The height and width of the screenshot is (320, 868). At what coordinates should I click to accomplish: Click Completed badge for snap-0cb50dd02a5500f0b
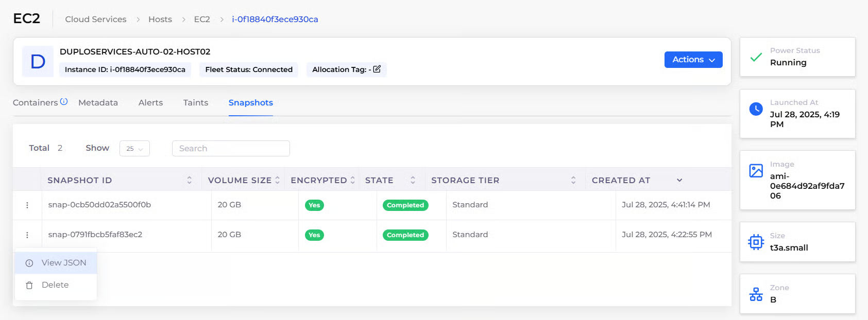(x=405, y=205)
